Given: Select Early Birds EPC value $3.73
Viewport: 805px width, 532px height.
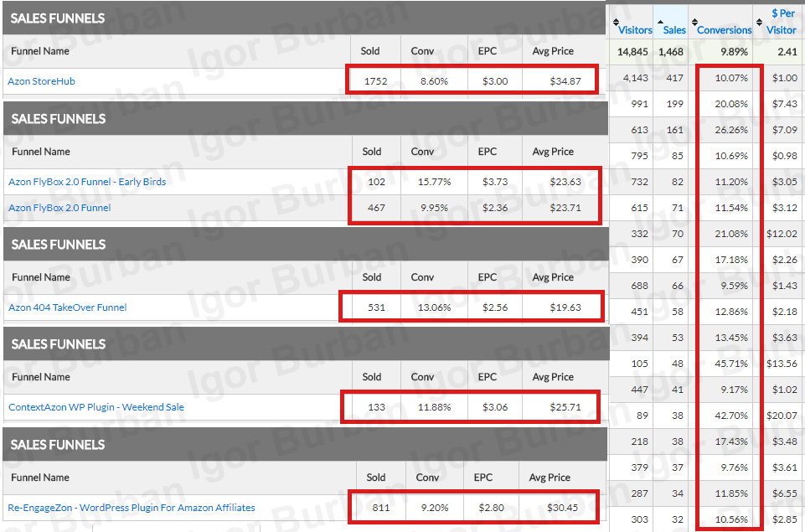Looking at the screenshot, I should tap(495, 182).
